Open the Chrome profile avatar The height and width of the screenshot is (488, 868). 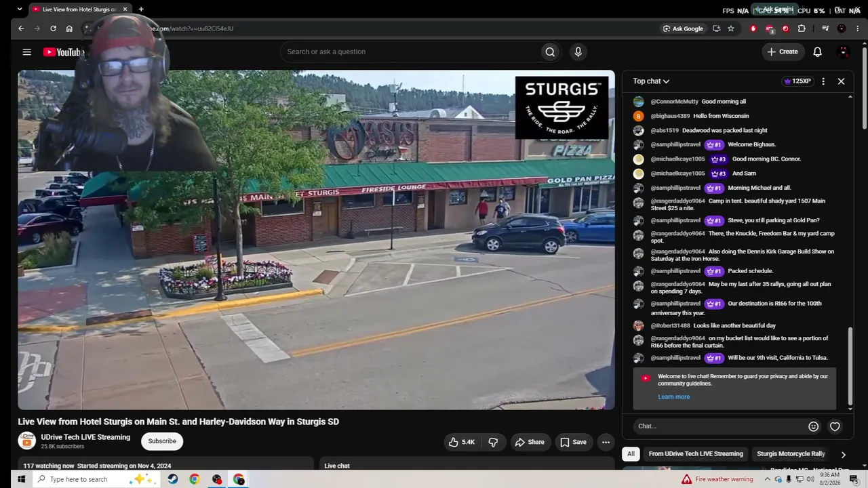click(842, 28)
